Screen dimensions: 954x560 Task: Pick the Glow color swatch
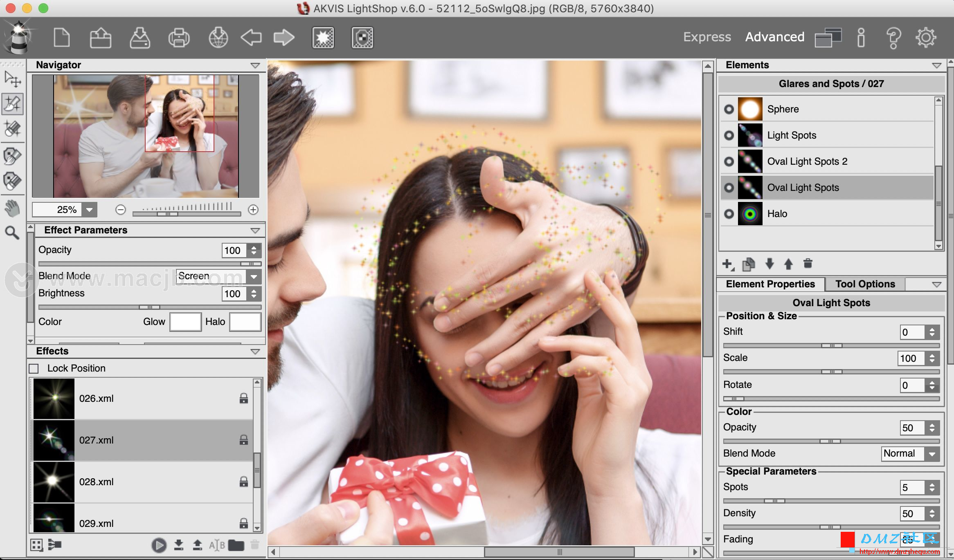pos(185,322)
